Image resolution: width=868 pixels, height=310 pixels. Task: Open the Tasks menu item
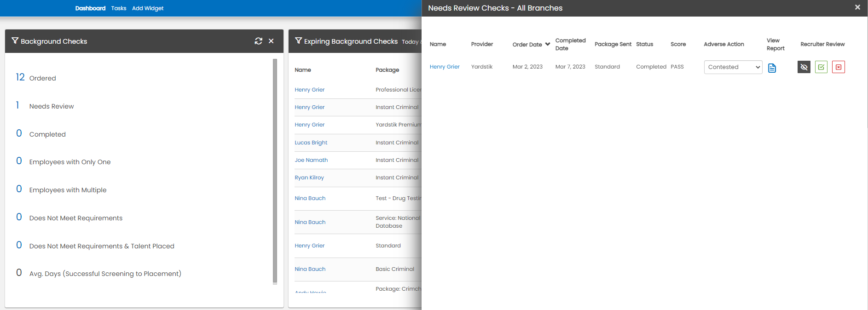[119, 8]
